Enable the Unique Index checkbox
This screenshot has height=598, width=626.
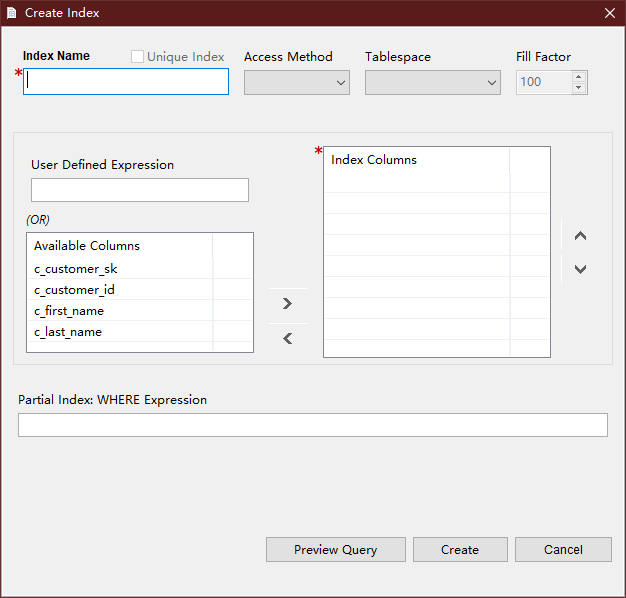[x=137, y=57]
